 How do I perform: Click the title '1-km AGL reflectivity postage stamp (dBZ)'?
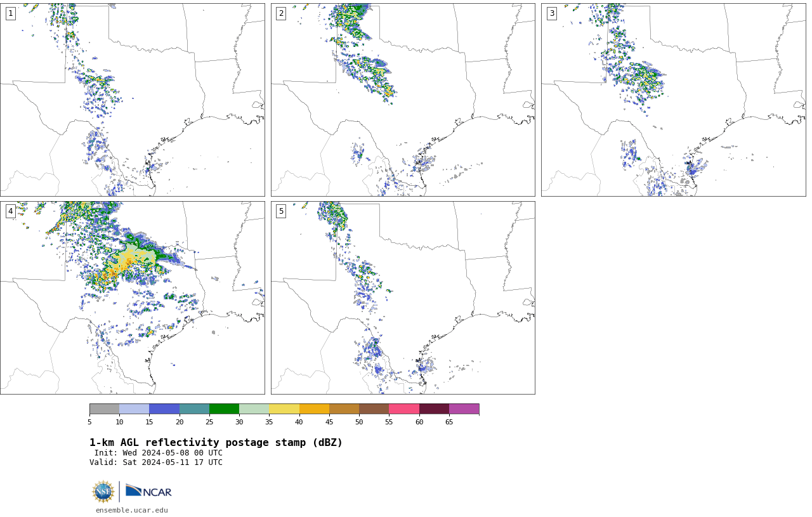pyautogui.click(x=216, y=443)
